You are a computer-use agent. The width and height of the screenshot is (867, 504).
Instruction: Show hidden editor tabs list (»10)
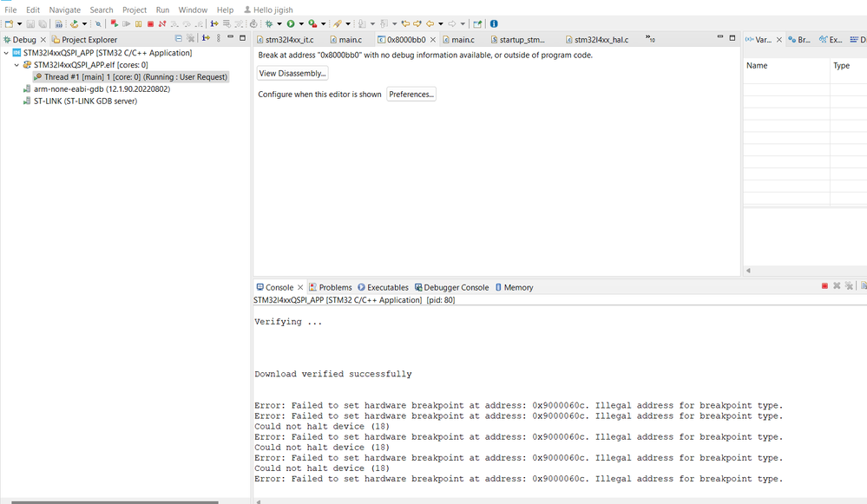coord(650,39)
